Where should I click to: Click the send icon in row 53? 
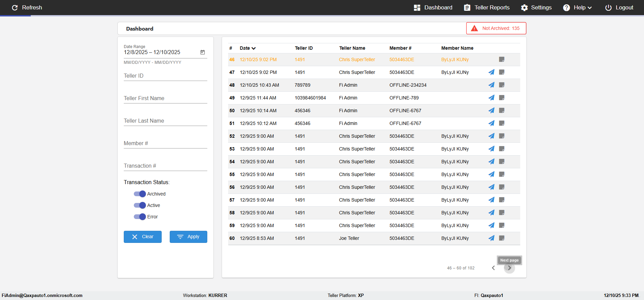click(491, 149)
